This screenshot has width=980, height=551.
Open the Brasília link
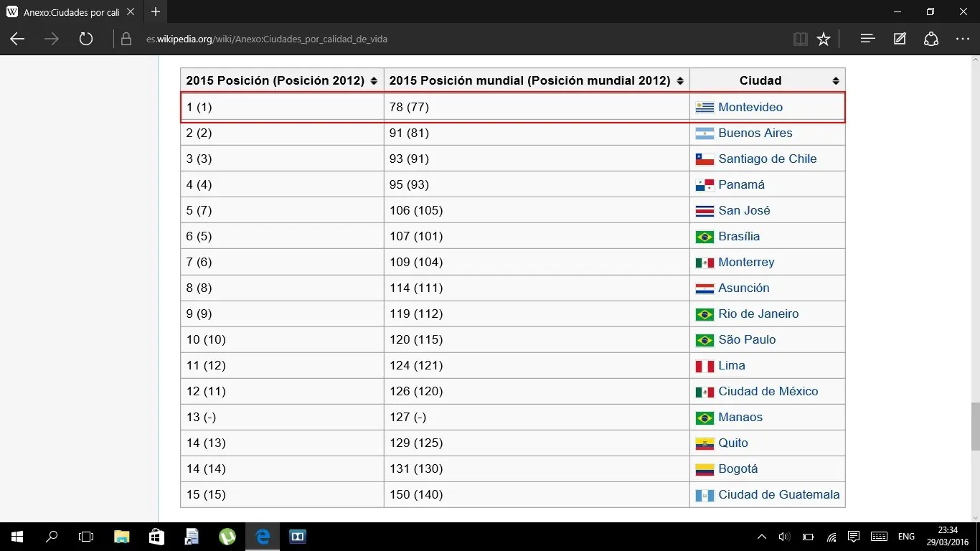(739, 236)
